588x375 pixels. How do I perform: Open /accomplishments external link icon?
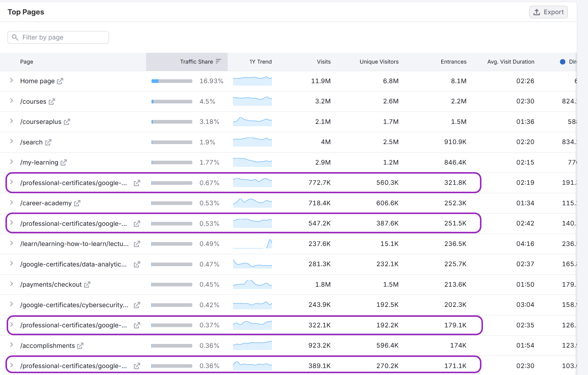(80, 346)
